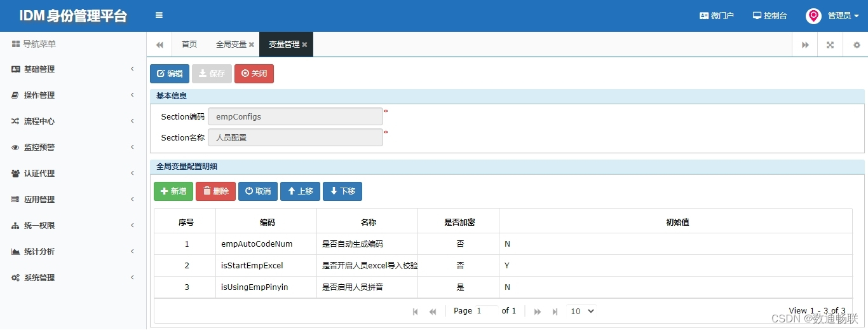Viewport: 868px width, 330px height.
Task: Open the 管理员 user dropdown
Action: pyautogui.click(x=843, y=16)
